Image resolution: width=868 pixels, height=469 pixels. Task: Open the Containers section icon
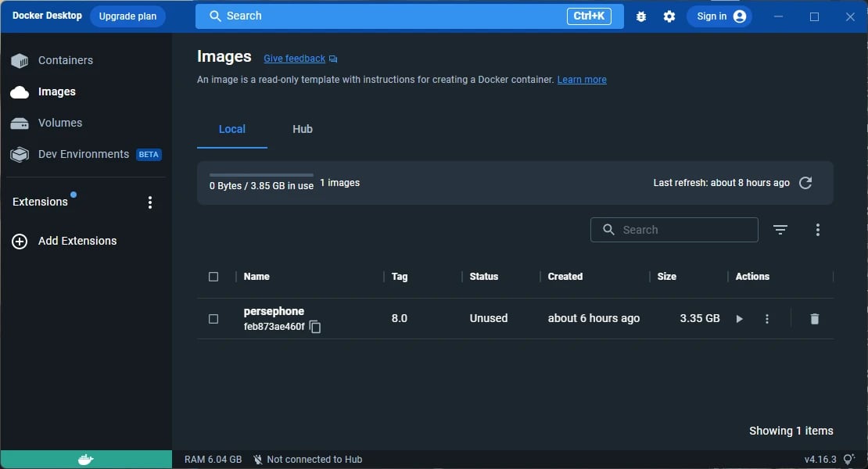coord(20,60)
